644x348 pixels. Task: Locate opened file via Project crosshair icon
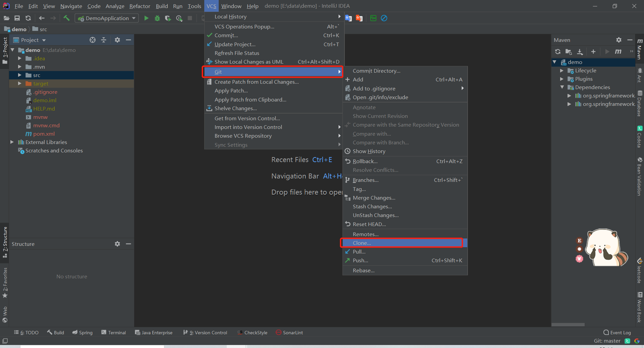pos(93,40)
